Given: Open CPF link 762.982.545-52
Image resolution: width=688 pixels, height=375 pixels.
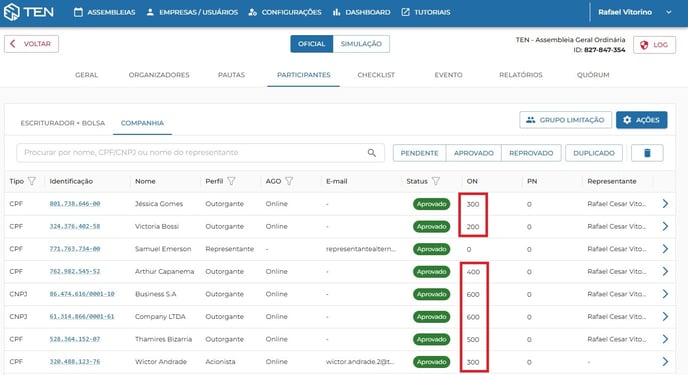Looking at the screenshot, I should 75,271.
